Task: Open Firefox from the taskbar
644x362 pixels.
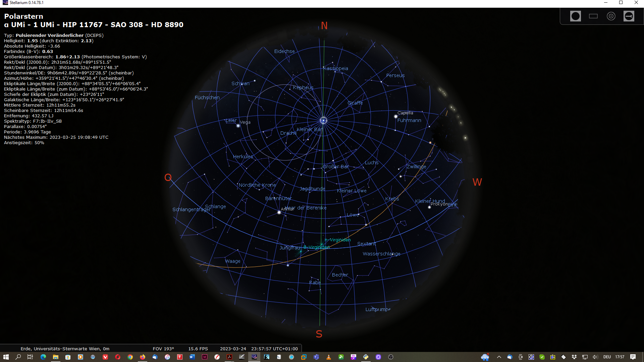Action: 143,357
